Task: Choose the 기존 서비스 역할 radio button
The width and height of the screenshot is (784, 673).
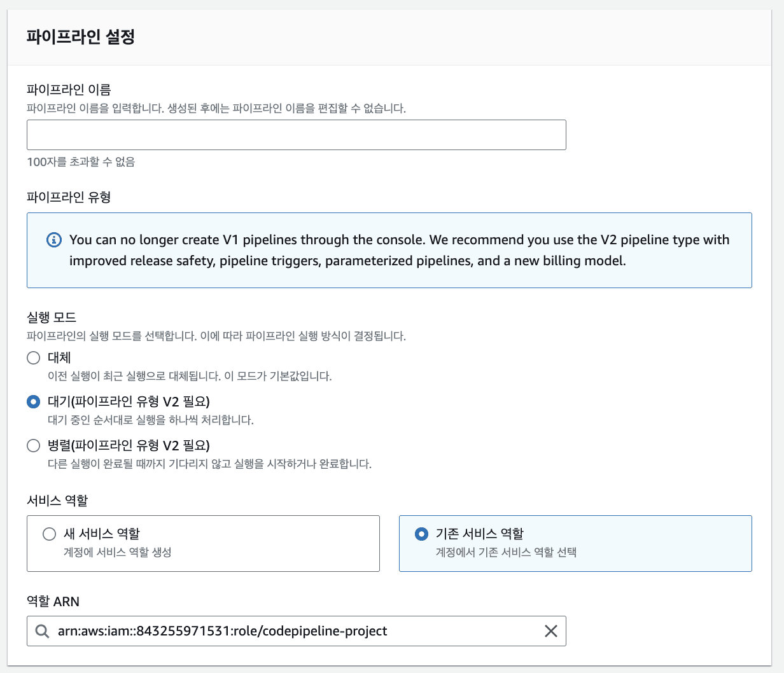Action: 421,534
